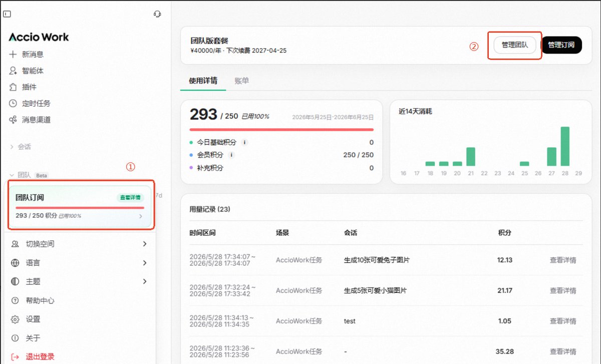Click the chart bar for day 21
601x364 pixels.
point(471,157)
